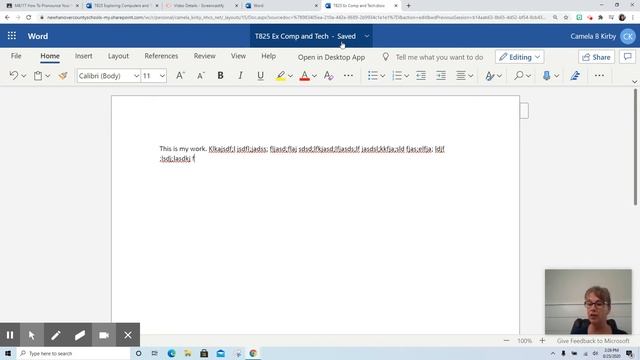Open the Editor pen icon
The width and height of the screenshot is (640, 360).
pos(575,76)
